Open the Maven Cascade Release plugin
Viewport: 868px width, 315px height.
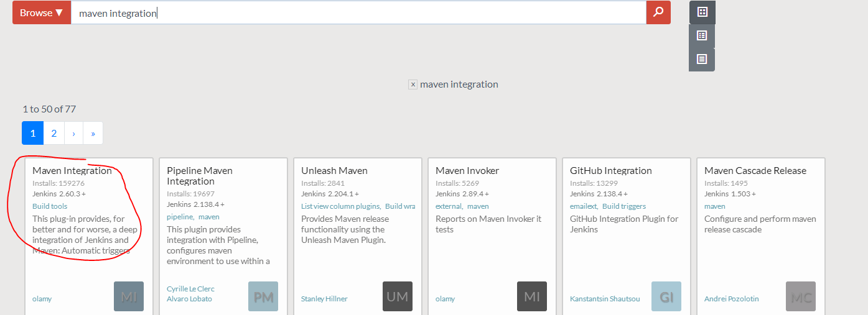click(x=755, y=170)
